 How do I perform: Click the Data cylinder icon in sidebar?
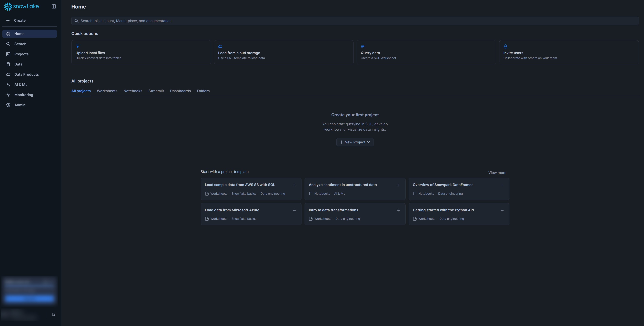click(x=8, y=64)
